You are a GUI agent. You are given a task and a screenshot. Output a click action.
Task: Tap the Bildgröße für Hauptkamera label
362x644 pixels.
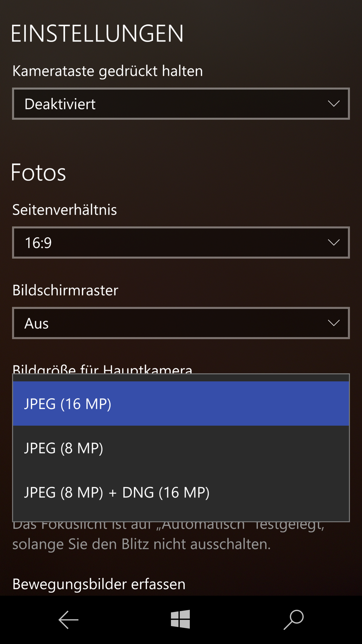point(102,369)
